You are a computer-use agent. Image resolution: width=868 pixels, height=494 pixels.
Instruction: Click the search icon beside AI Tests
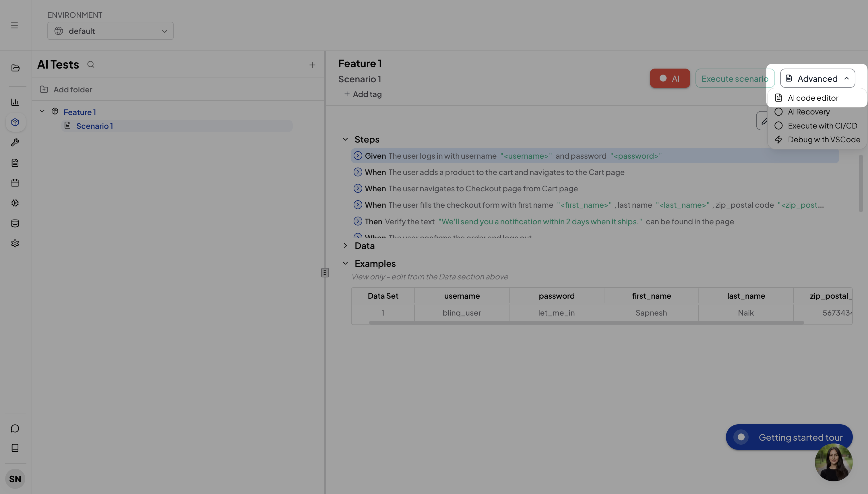pos(91,65)
